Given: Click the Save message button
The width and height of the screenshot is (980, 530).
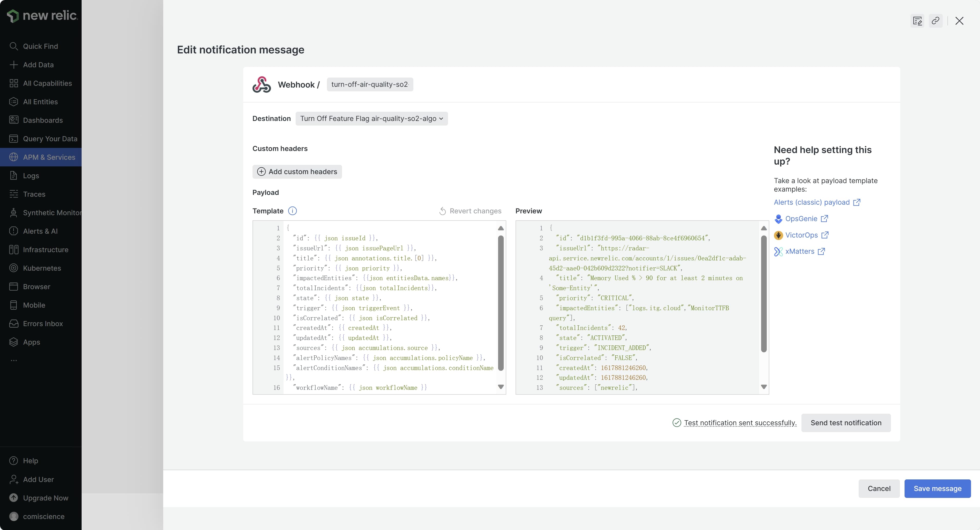Looking at the screenshot, I should pos(937,488).
